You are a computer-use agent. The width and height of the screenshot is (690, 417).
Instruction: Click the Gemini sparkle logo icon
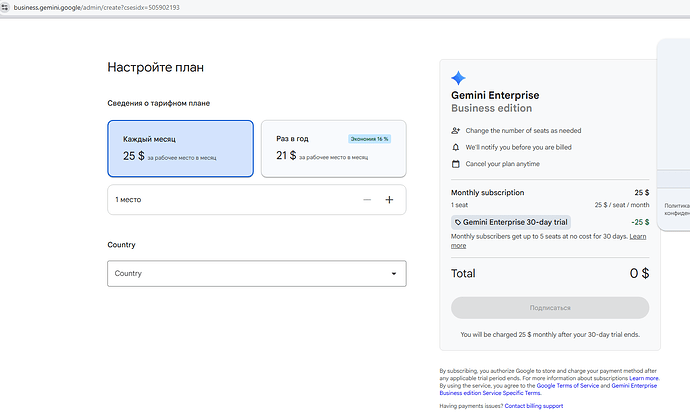pyautogui.click(x=458, y=78)
